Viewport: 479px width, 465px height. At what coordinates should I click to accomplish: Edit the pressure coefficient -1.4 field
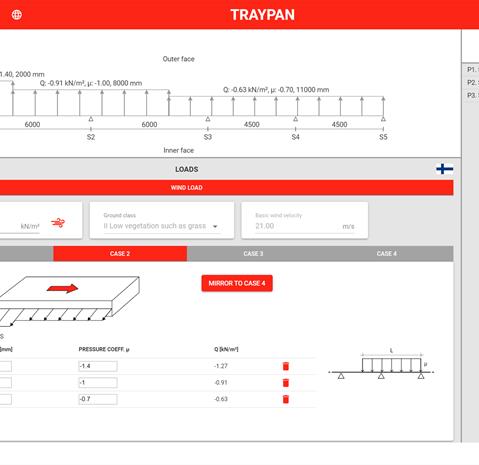coord(98,366)
